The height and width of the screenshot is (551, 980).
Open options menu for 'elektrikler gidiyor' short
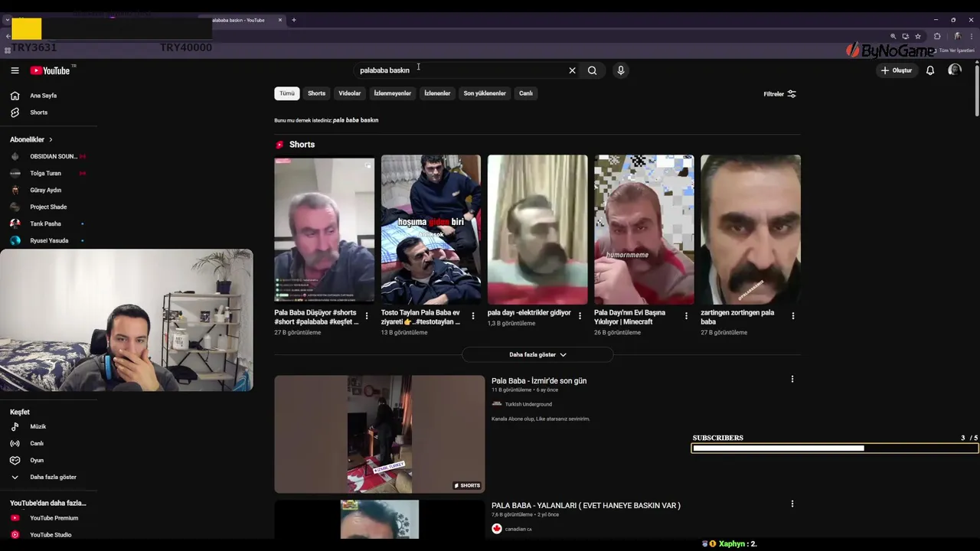[580, 316]
